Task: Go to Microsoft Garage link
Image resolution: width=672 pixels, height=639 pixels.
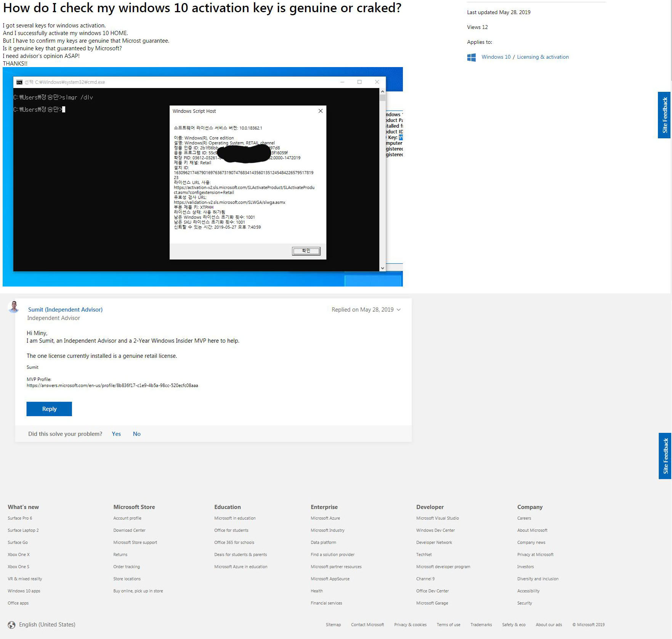Action: coord(432,604)
